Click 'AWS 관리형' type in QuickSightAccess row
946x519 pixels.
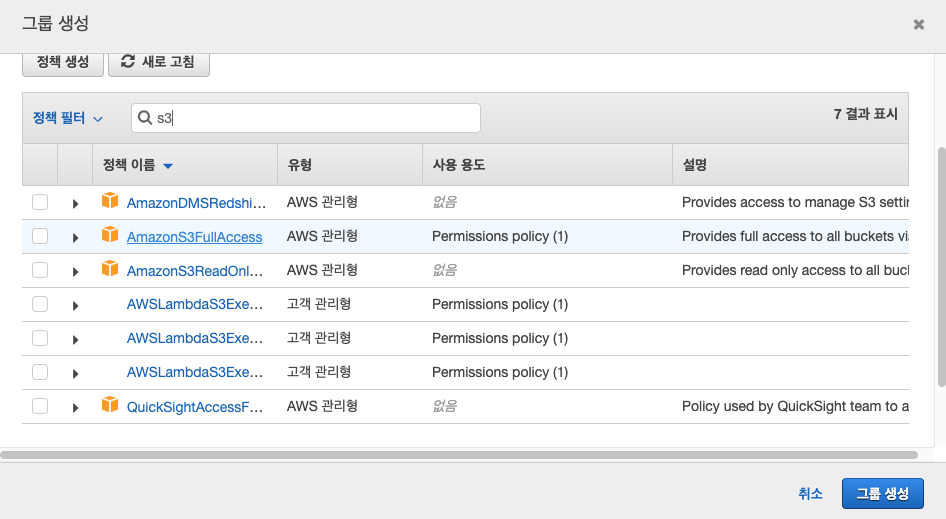point(322,406)
